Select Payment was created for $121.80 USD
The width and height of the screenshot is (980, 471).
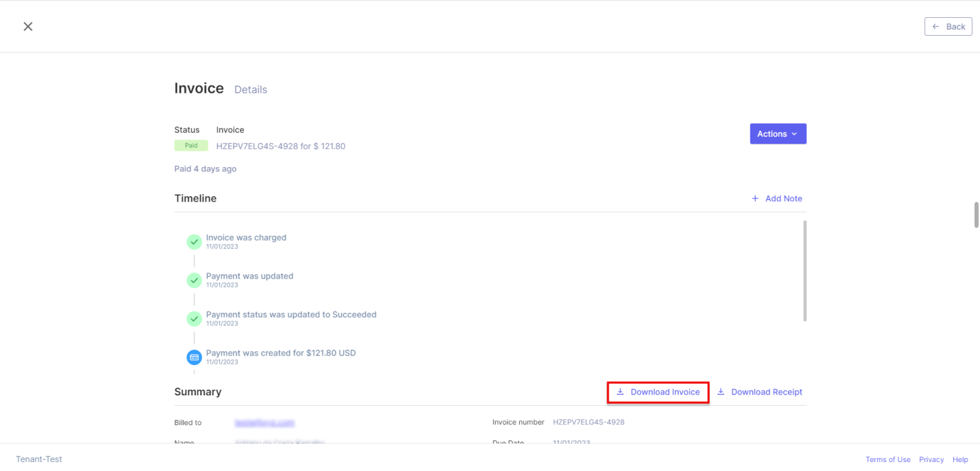point(281,353)
